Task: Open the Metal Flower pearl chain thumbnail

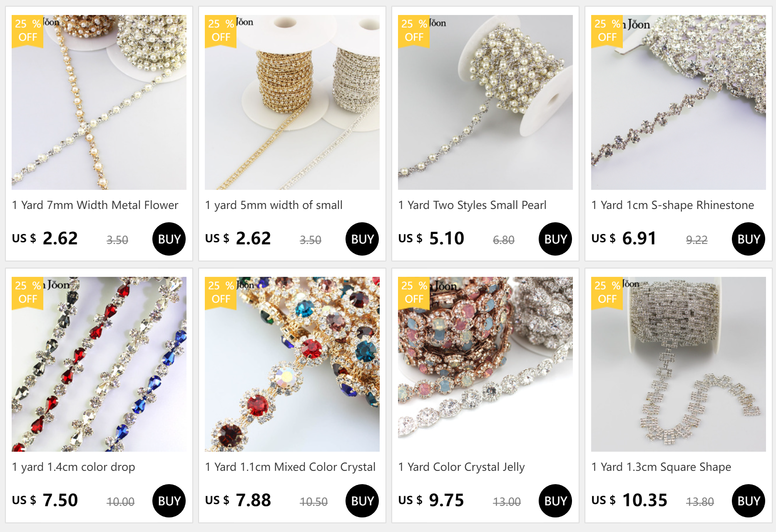Action: tap(99, 102)
